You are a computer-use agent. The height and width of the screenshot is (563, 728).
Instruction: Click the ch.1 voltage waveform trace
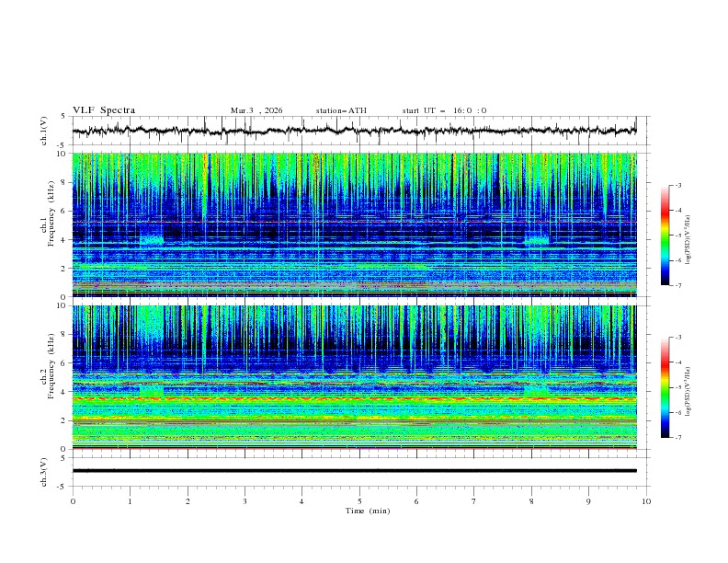[354, 131]
